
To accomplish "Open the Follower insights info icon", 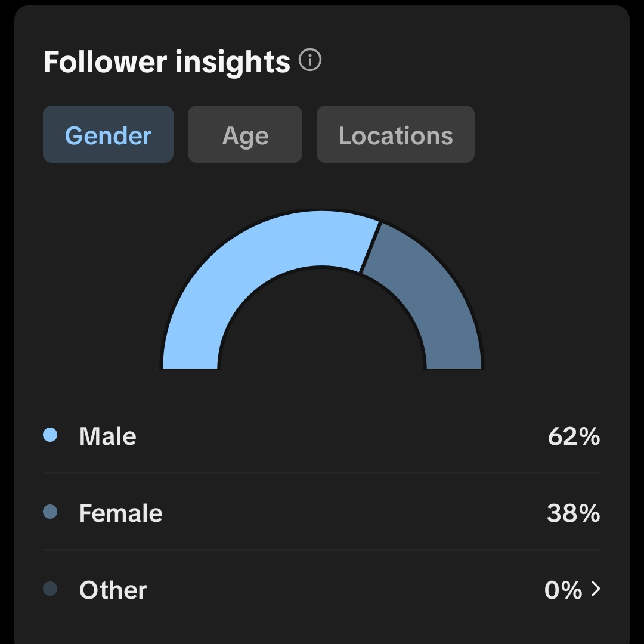I will (x=309, y=60).
